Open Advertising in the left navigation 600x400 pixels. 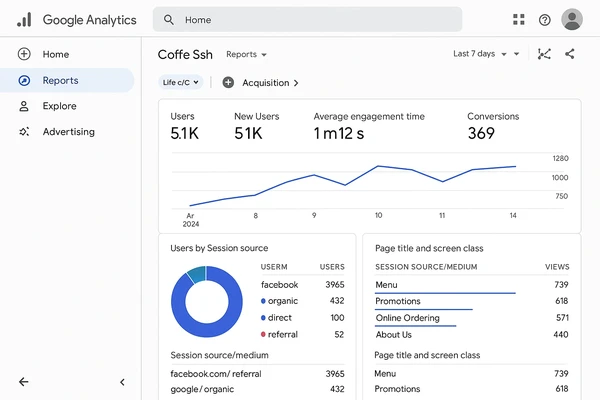68,132
